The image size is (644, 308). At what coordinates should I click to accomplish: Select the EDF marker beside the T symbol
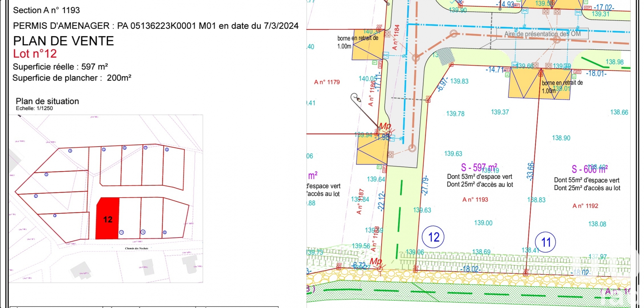tap(380, 64)
